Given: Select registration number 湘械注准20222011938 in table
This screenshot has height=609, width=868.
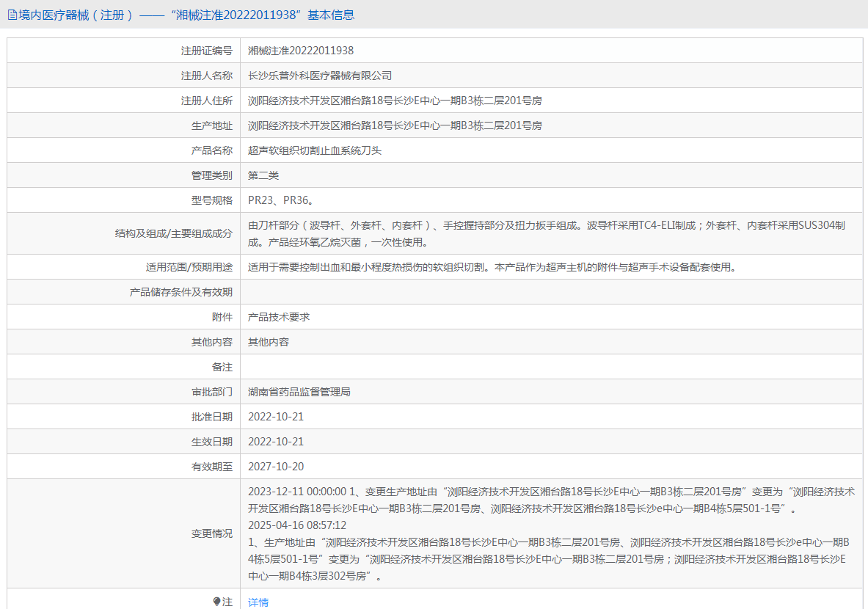Looking at the screenshot, I should [x=301, y=51].
